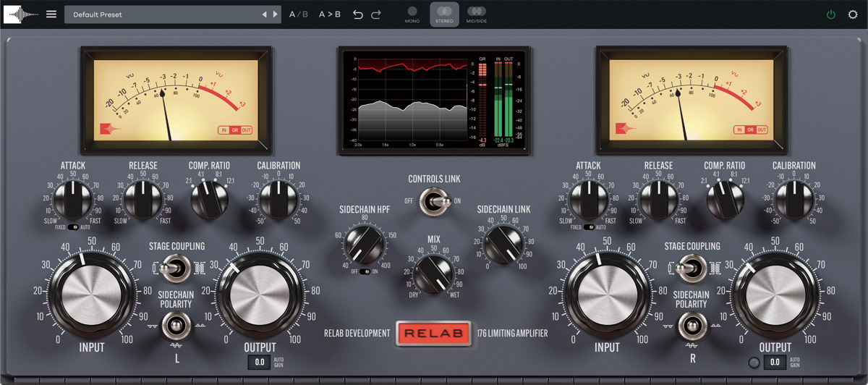Set left VU meter to OUT
Viewport: 868px width, 385px height.
click(247, 130)
